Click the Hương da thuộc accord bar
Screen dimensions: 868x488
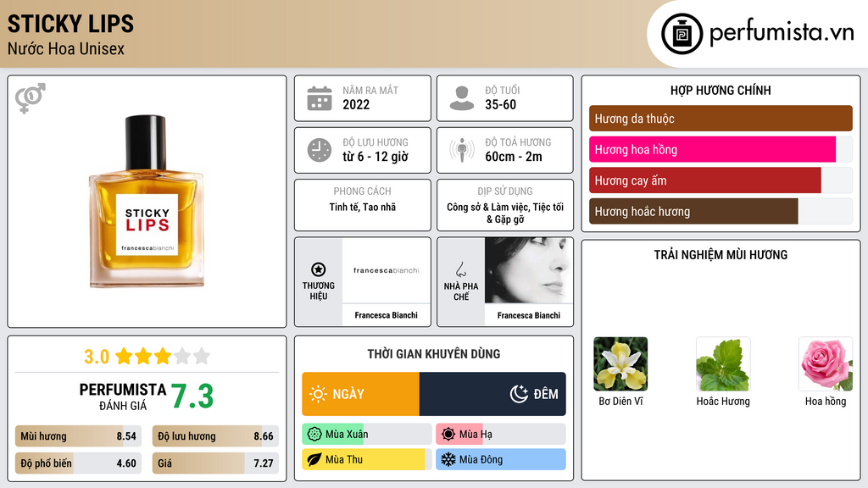(721, 119)
